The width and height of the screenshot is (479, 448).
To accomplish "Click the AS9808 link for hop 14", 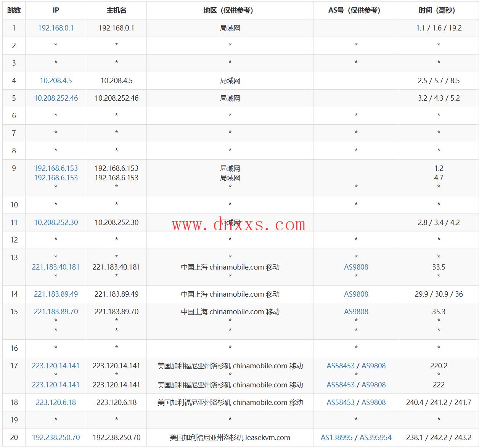I will coord(356,294).
